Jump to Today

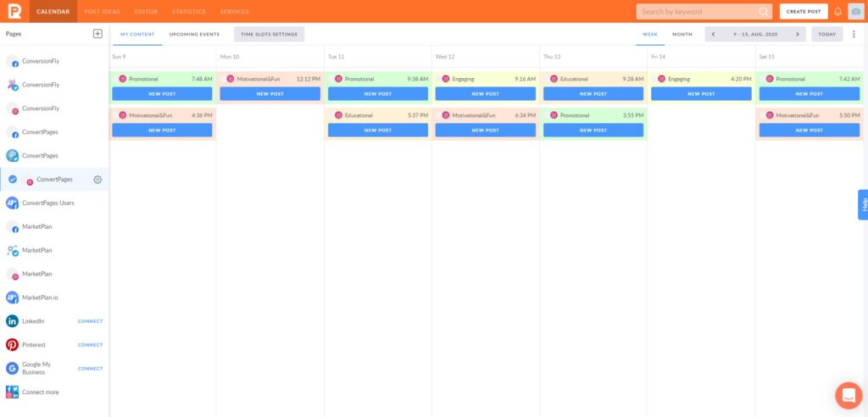[827, 35]
